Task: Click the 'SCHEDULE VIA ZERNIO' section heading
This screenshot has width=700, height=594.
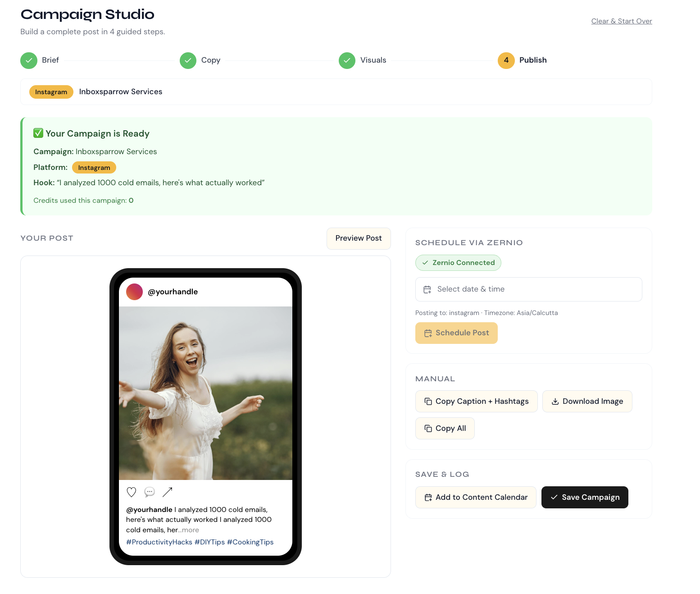Action: (x=469, y=242)
